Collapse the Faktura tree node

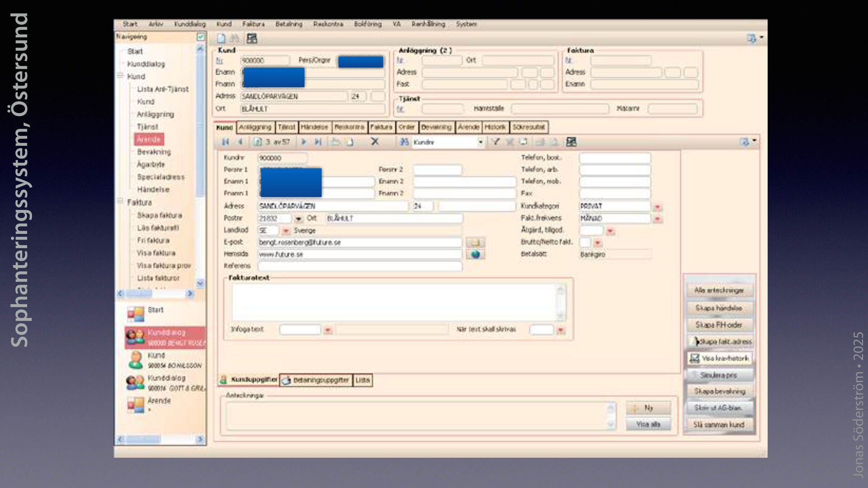tap(120, 202)
